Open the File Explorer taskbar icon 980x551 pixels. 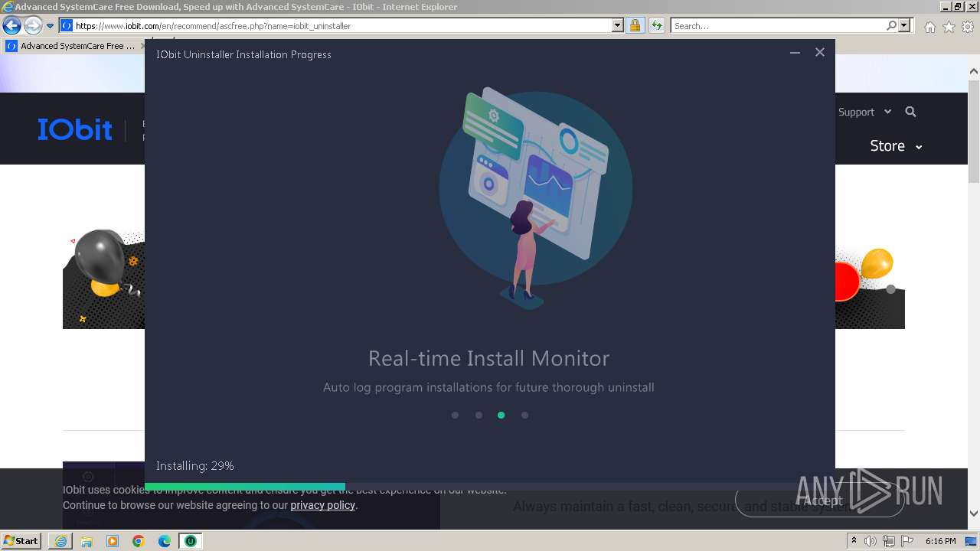[x=87, y=541]
